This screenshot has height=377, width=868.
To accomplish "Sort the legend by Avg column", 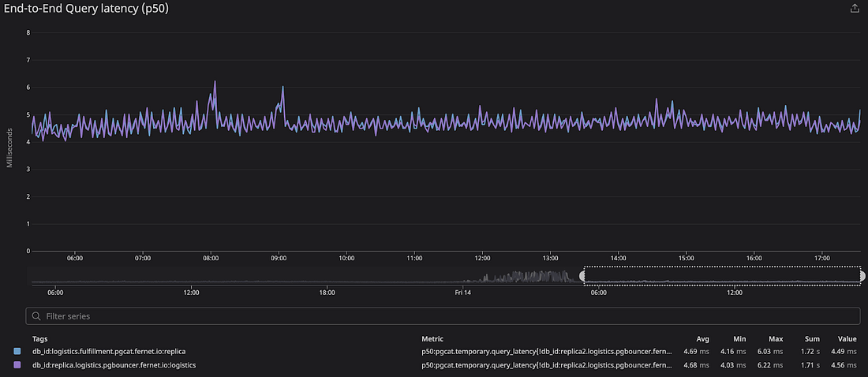I will [x=702, y=338].
